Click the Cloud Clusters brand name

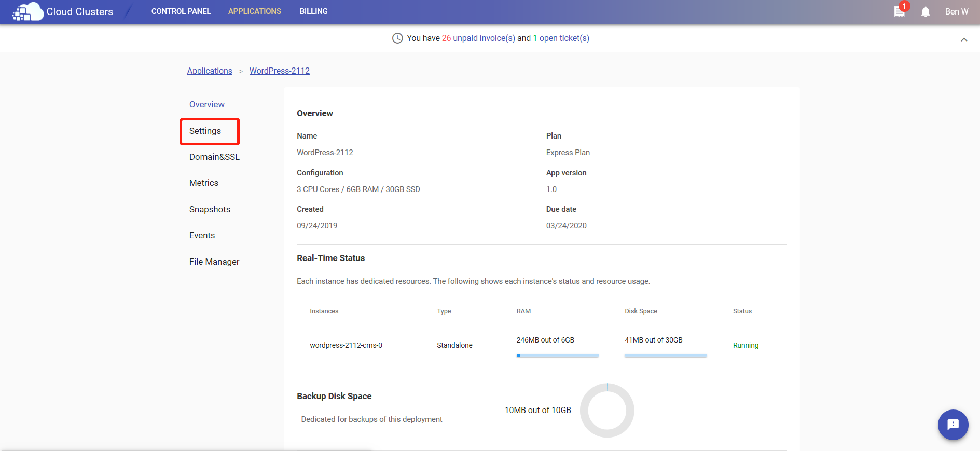[x=80, y=11]
